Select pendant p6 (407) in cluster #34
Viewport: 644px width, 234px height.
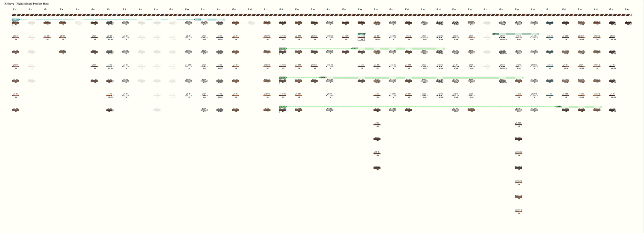pyautogui.click(x=534, y=96)
